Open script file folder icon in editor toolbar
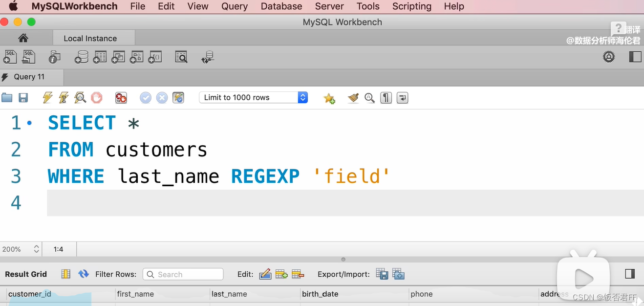 coord(7,98)
